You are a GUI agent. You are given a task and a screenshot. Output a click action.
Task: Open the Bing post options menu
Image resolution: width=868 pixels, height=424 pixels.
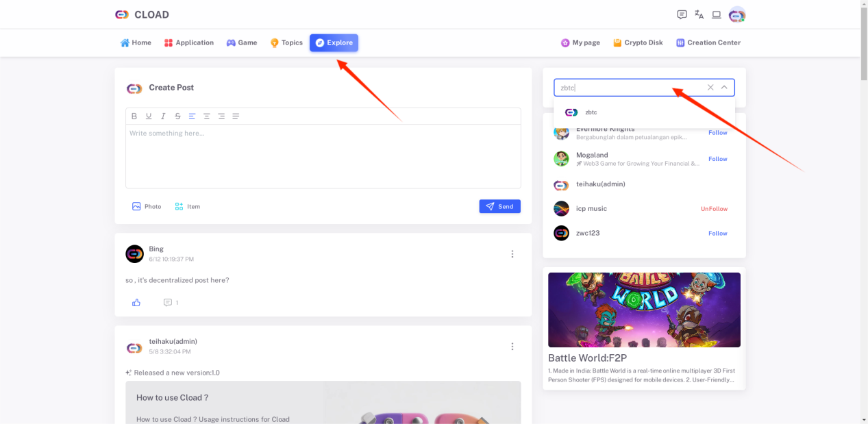click(512, 254)
